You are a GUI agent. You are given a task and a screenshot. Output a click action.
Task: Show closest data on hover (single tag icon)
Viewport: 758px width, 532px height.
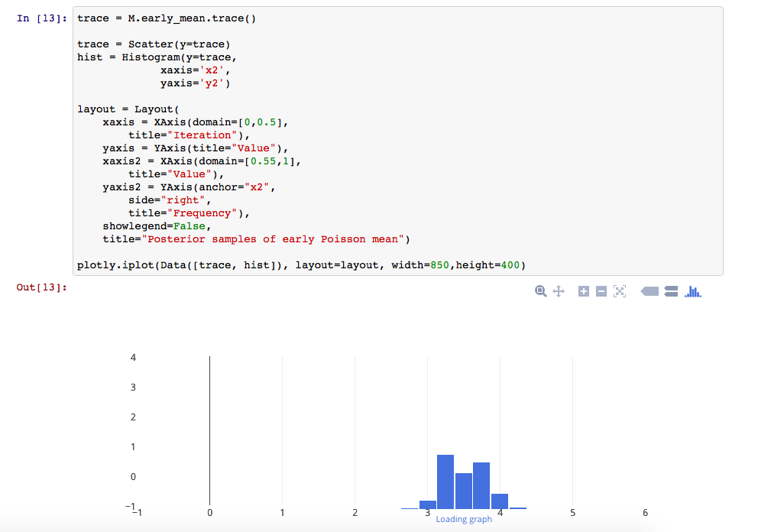click(x=649, y=291)
